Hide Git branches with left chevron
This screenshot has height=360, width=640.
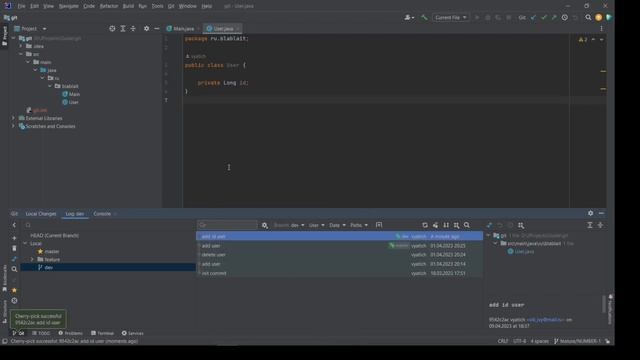pyautogui.click(x=14, y=225)
